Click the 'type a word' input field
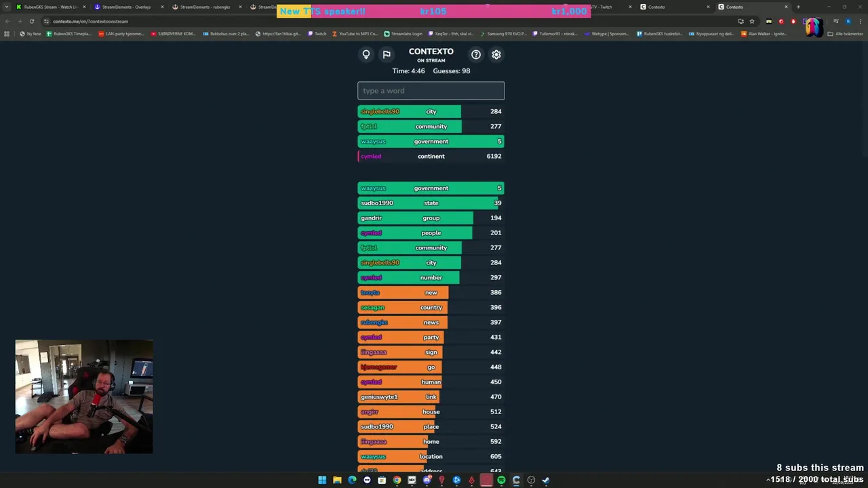 pyautogui.click(x=431, y=91)
